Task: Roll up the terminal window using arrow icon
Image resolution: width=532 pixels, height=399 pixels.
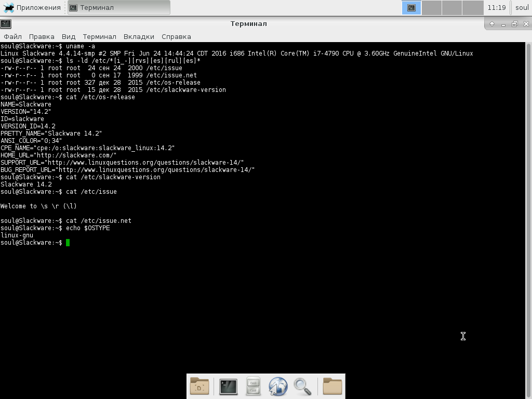Action: 492,24
